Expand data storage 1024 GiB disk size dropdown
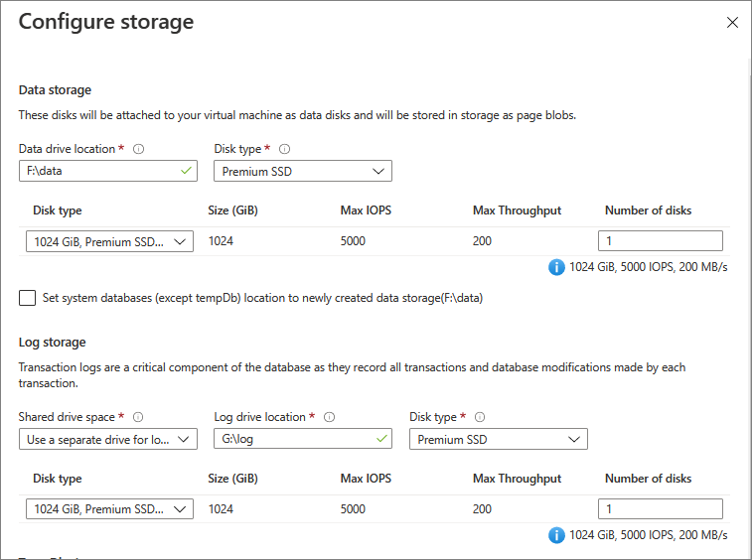This screenshot has width=752, height=560. [x=109, y=240]
